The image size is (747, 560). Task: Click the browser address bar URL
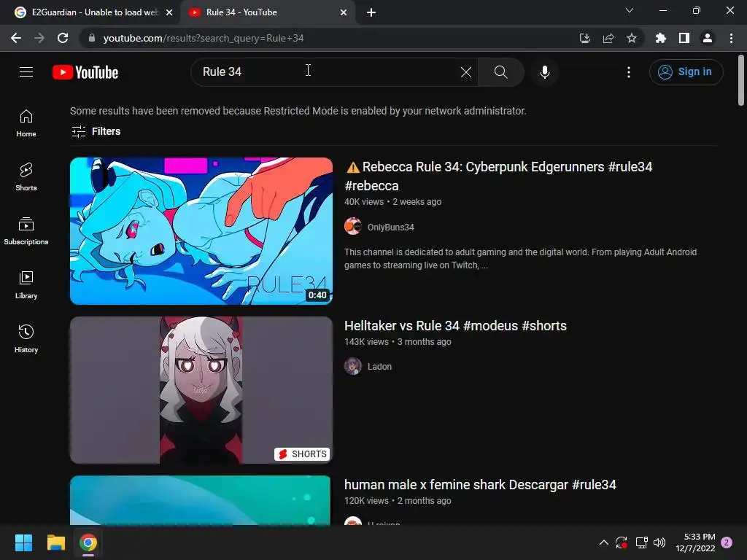coord(204,38)
